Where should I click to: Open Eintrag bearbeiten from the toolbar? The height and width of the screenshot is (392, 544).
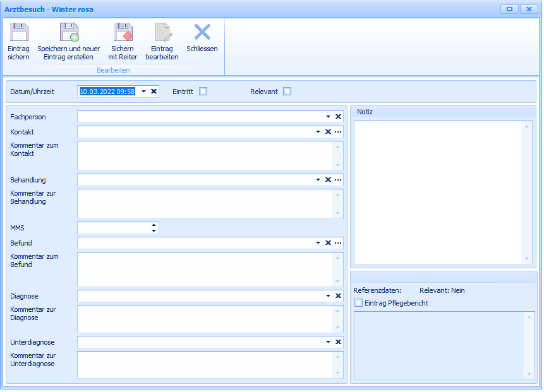pyautogui.click(x=162, y=33)
